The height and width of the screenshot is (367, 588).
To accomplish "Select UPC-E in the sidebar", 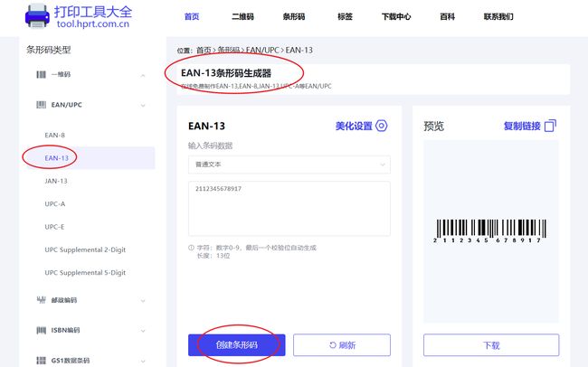I will (54, 226).
